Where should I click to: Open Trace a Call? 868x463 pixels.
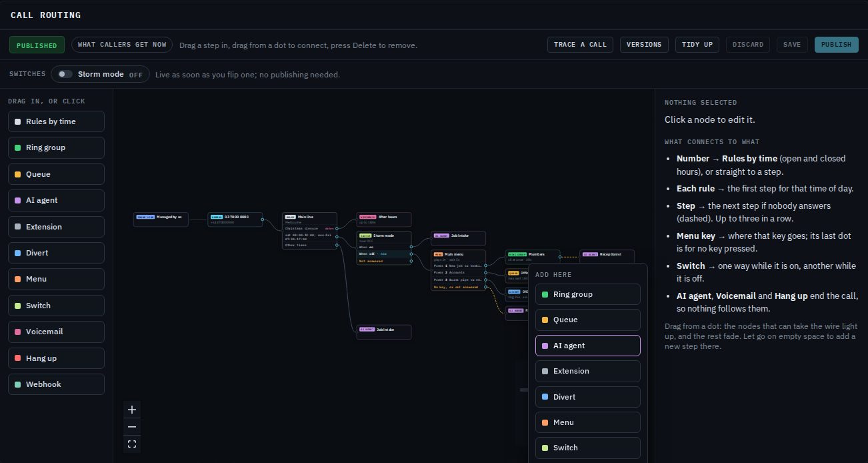click(580, 45)
